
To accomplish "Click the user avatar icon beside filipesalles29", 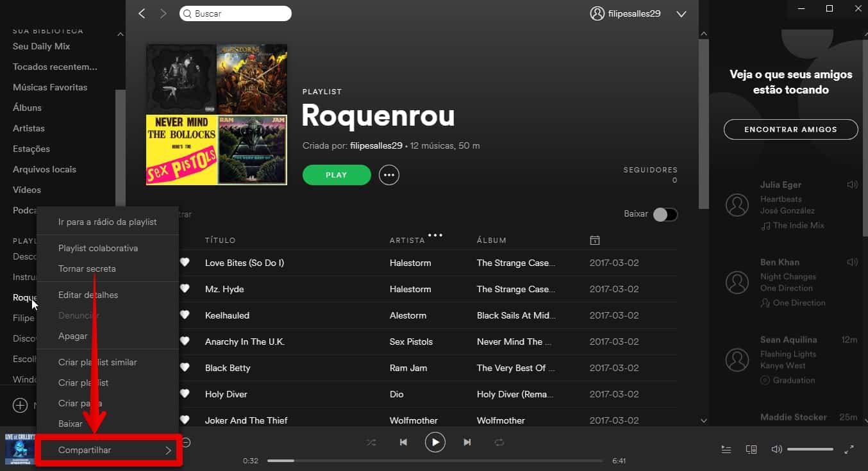I will (597, 13).
